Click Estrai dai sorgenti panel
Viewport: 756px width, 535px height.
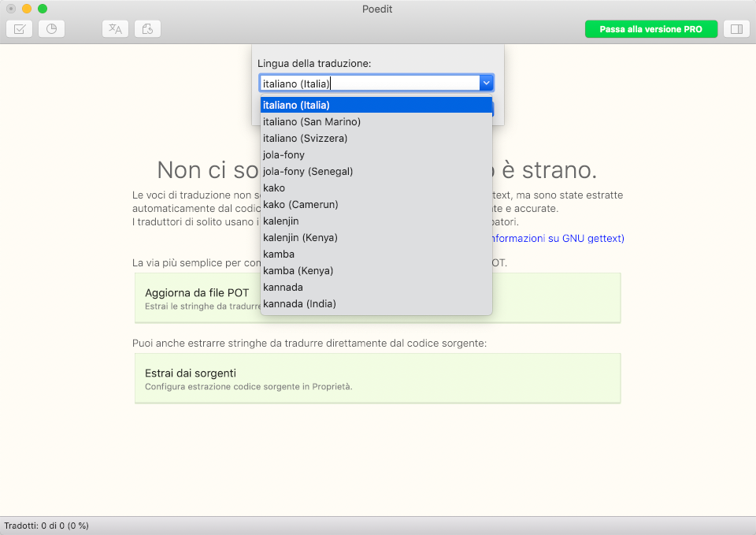pos(377,378)
